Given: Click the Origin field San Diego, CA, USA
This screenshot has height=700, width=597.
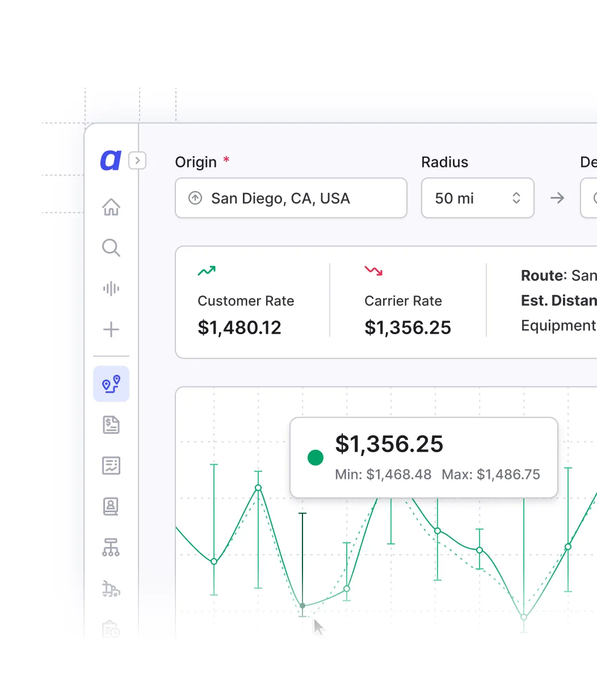Looking at the screenshot, I should pos(291,198).
